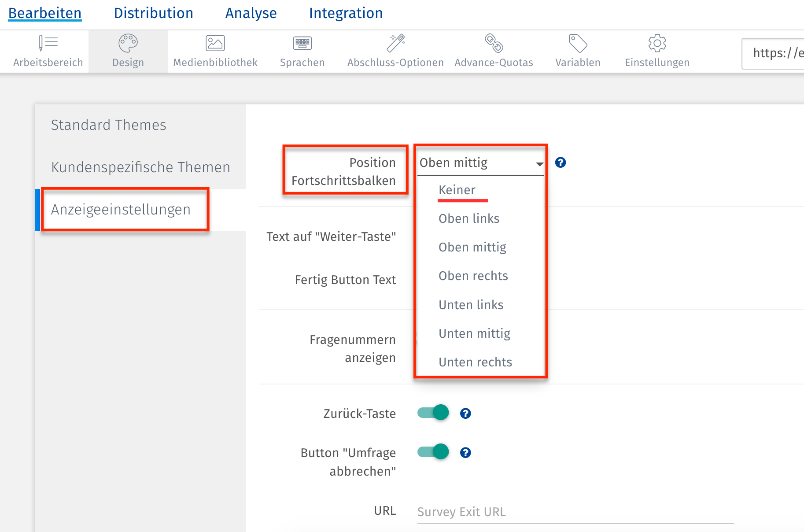Open Abschluss-Optionen magic wand icon
The height and width of the screenshot is (532, 804).
click(x=395, y=44)
